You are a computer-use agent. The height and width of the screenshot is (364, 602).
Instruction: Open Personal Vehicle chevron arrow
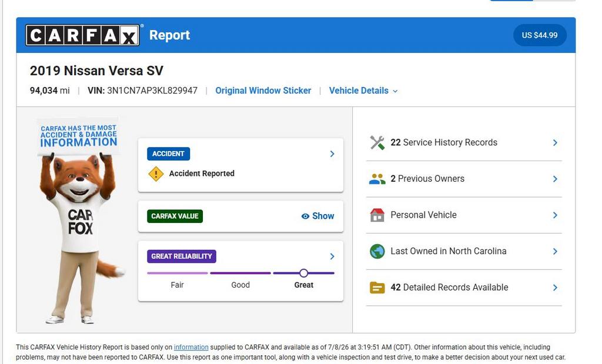[x=555, y=215]
